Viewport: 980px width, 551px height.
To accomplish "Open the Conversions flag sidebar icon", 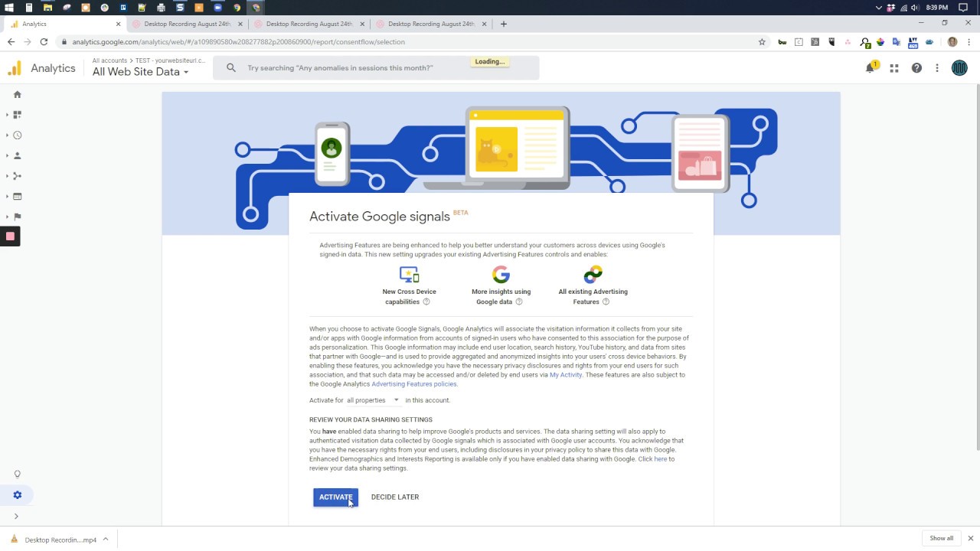I will click(17, 217).
